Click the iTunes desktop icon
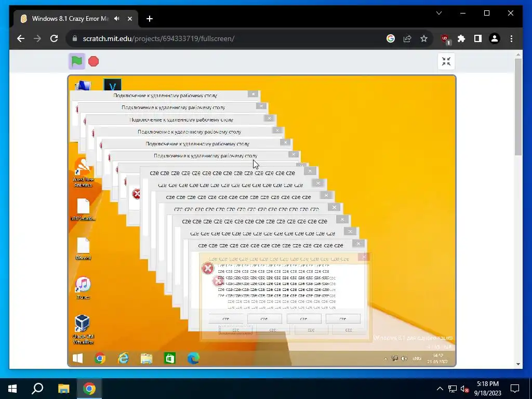 (x=83, y=288)
